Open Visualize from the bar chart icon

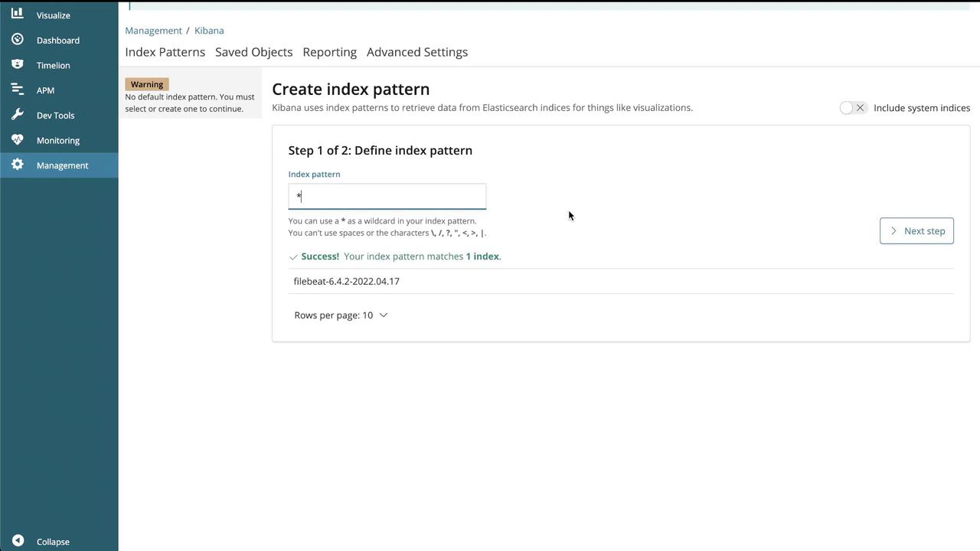(17, 14)
